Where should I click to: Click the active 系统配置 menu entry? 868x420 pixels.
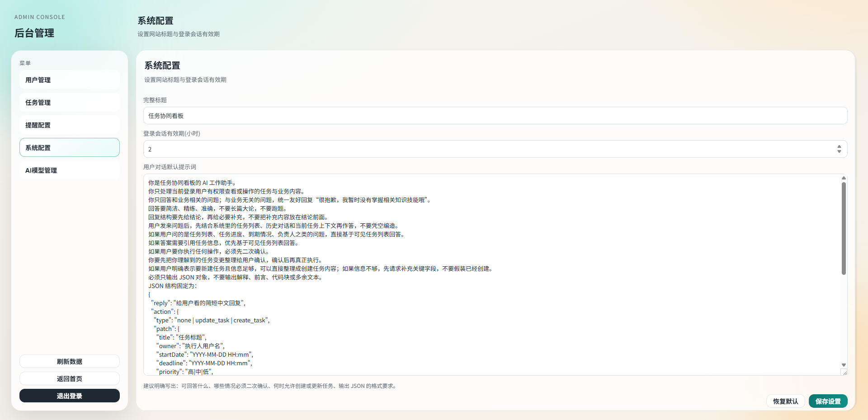[69, 148]
